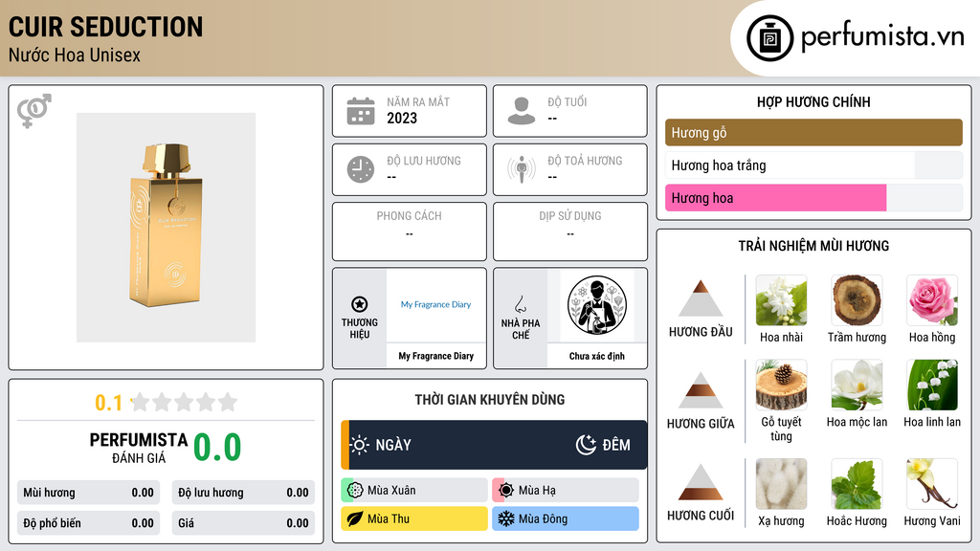Click the leaf icon for Mùa Thu
Screen dimensions: 980x551
(x=355, y=518)
